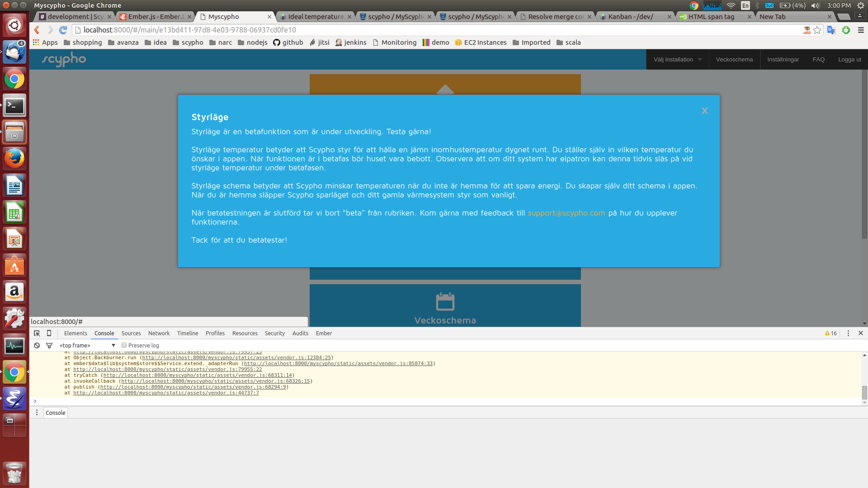This screenshot has width=868, height=488.
Task: Open LibreOffice Calc from the dock
Action: point(14,212)
